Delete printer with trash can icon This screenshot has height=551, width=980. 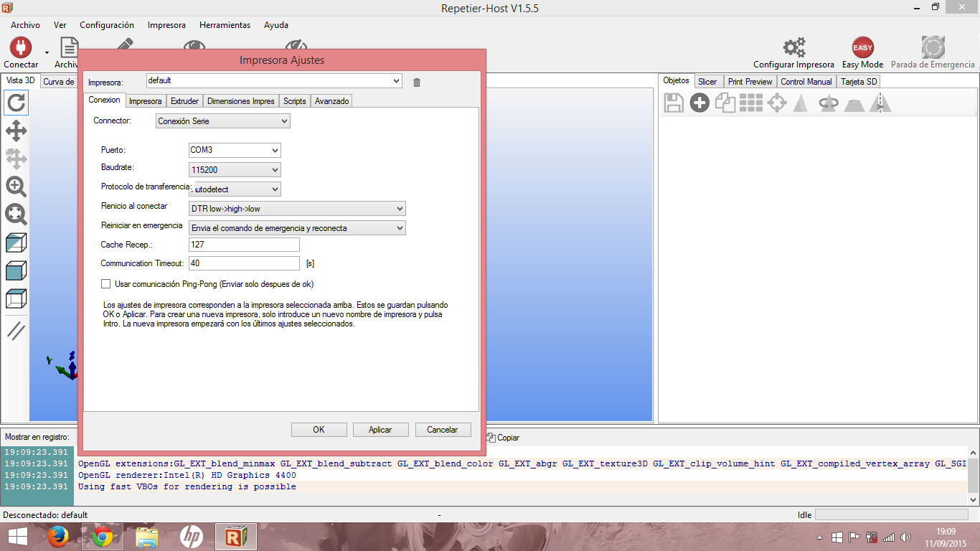pyautogui.click(x=417, y=83)
